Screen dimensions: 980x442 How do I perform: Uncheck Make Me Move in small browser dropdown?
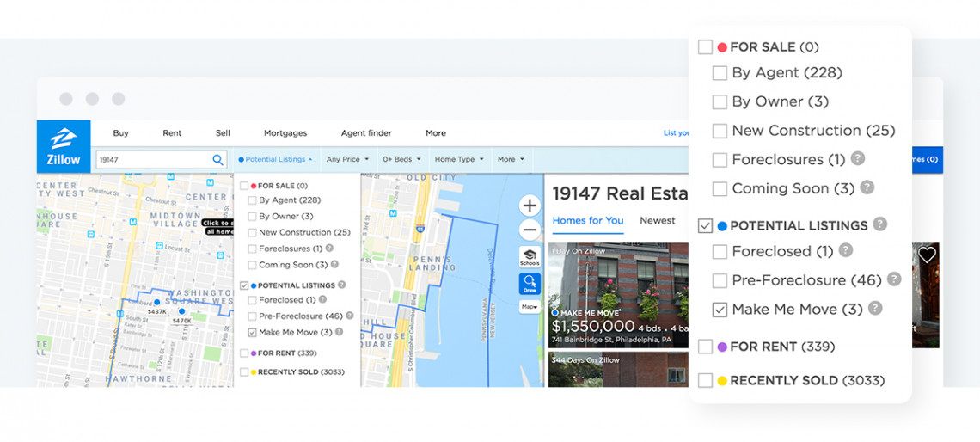[x=252, y=333]
